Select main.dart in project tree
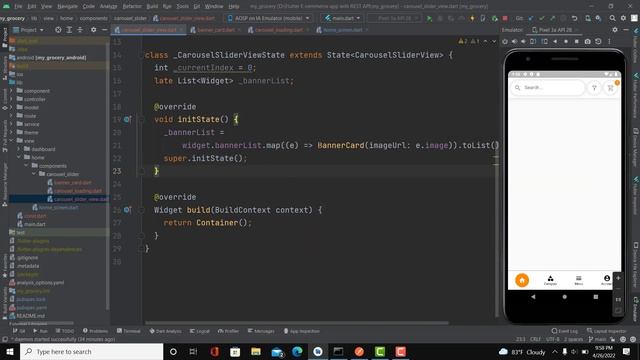The height and width of the screenshot is (360, 640). (x=34, y=224)
